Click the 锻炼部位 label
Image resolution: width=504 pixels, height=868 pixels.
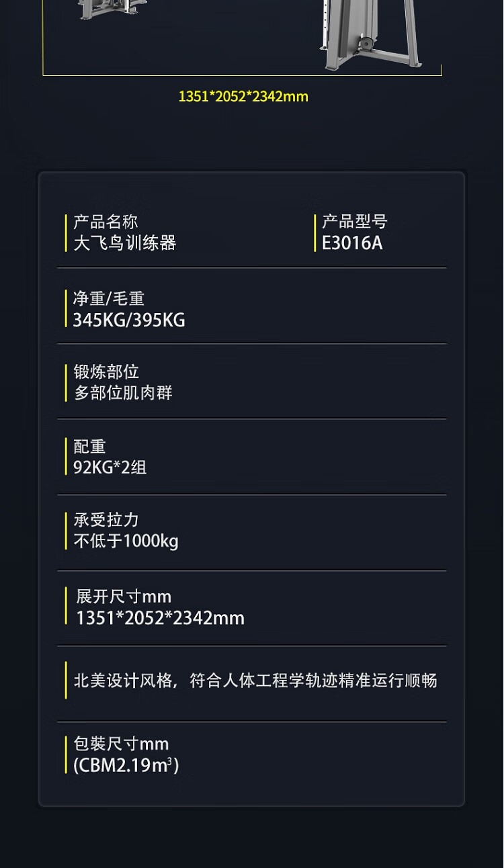point(106,372)
